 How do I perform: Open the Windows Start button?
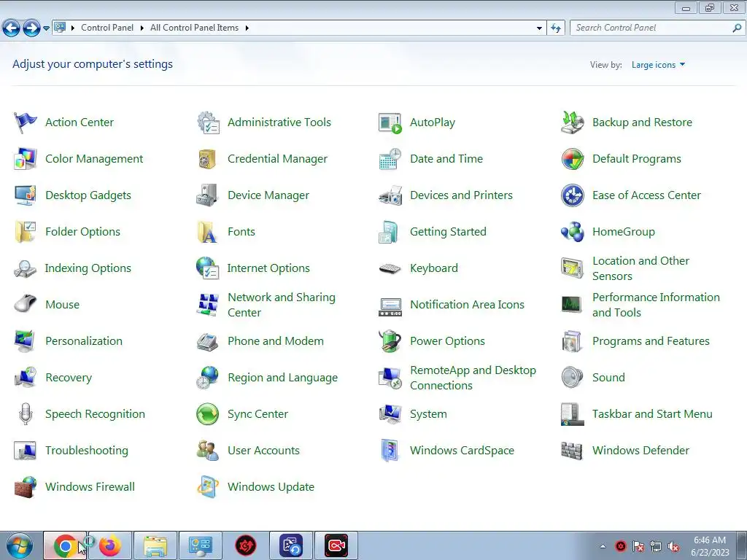[x=20, y=546]
